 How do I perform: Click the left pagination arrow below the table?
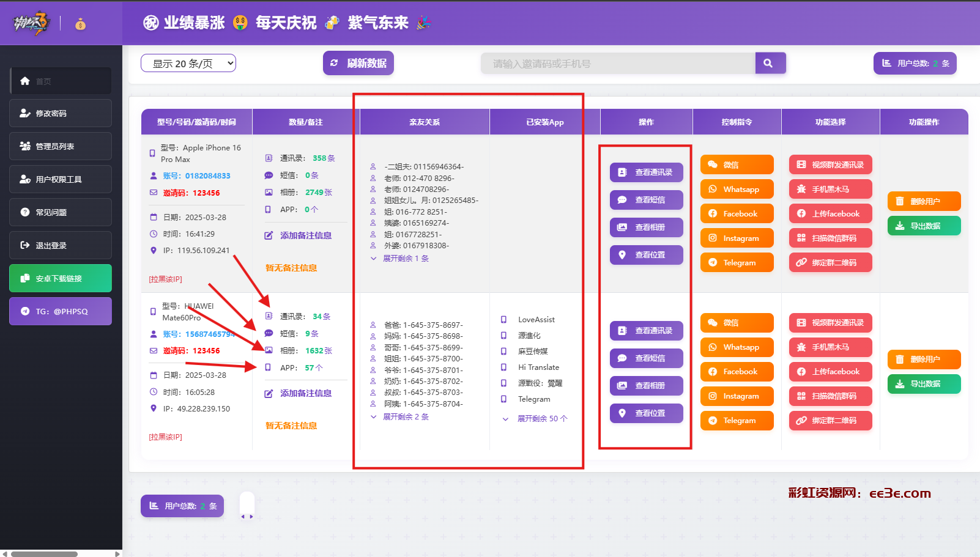tap(243, 517)
